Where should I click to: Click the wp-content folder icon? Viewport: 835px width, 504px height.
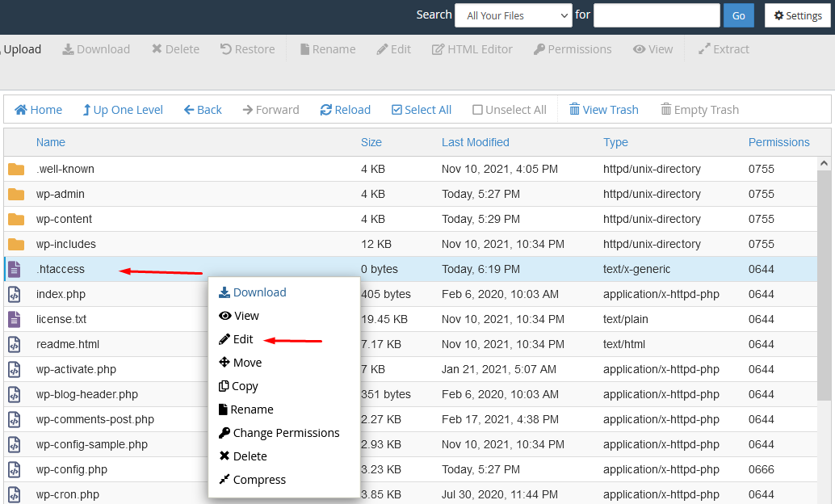click(16, 220)
